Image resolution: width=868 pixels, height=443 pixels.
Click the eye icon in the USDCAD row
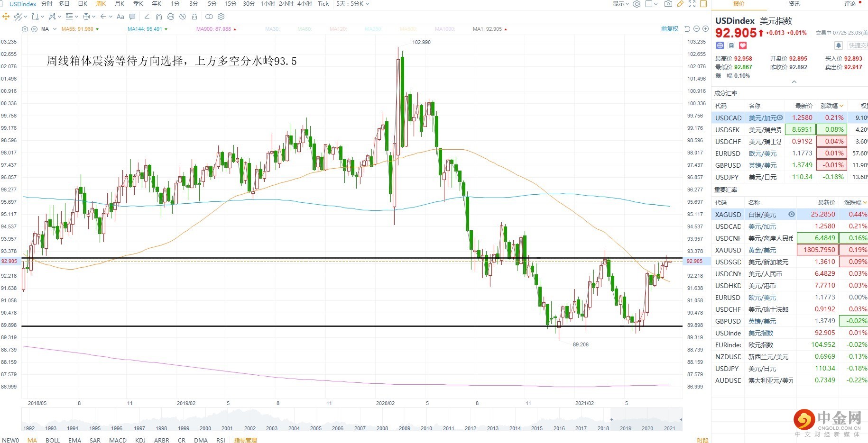click(x=780, y=118)
